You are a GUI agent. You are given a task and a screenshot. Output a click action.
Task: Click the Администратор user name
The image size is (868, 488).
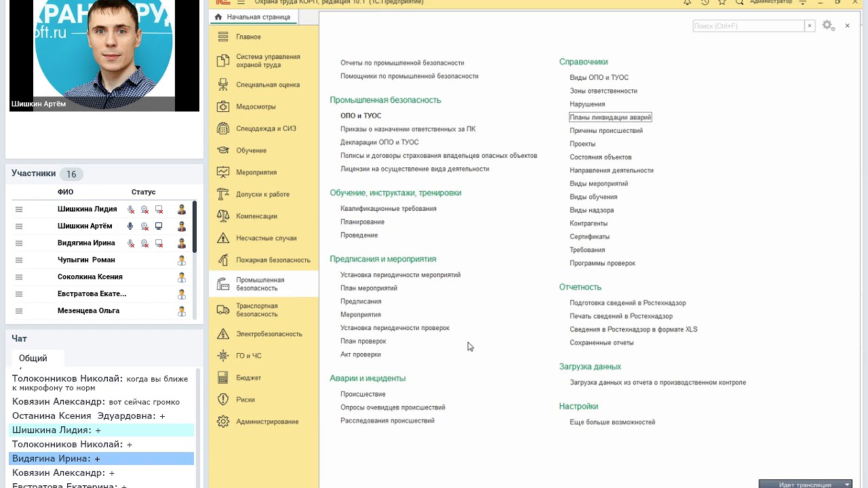click(771, 2)
